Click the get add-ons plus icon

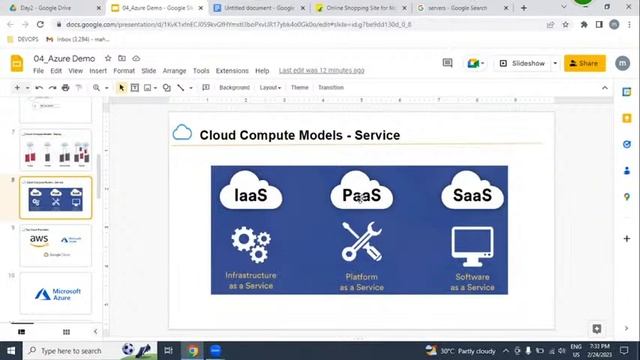(x=627, y=238)
